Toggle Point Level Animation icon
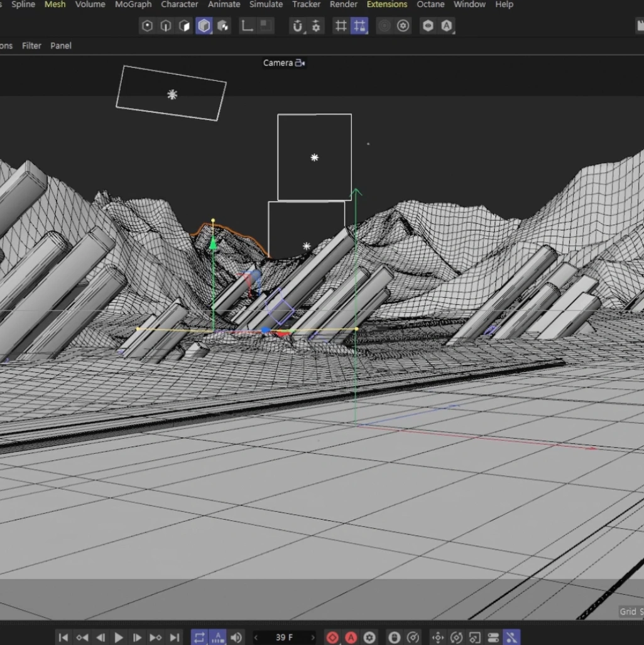The image size is (644, 645). point(511,637)
